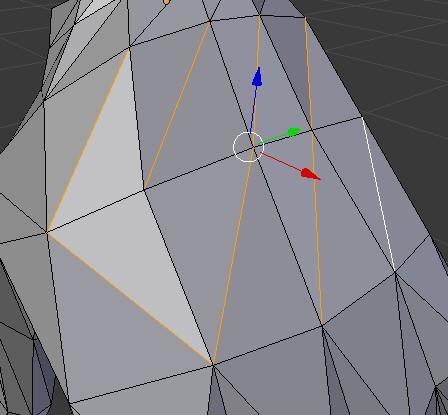The width and height of the screenshot is (448, 415).
Task: Select the long orange edge passing the red arrow tip
Action: tap(313, 170)
